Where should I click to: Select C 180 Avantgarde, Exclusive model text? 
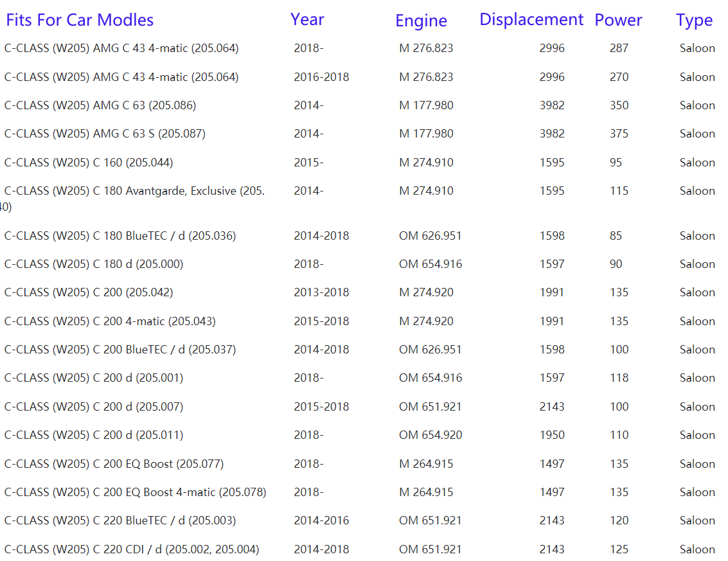tap(134, 191)
